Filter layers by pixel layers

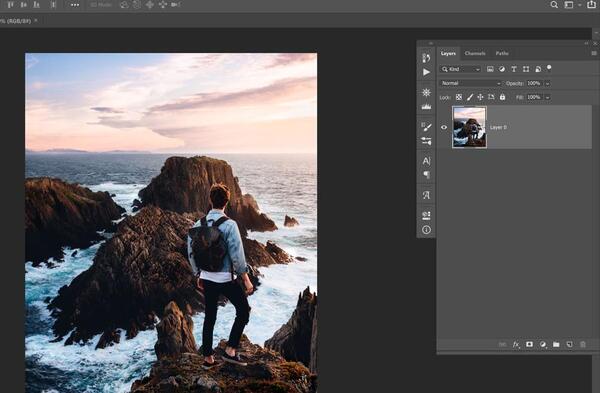490,69
